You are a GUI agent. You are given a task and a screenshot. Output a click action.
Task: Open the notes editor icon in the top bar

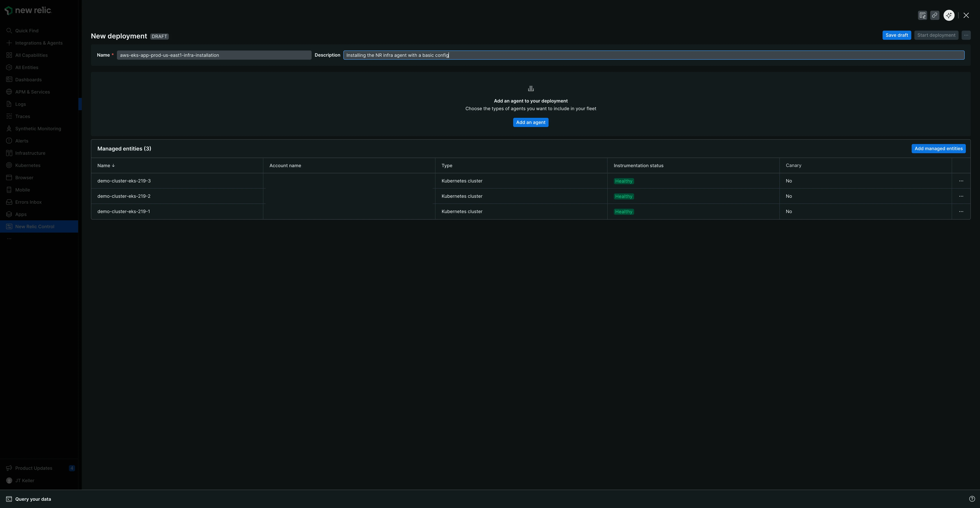pyautogui.click(x=923, y=15)
